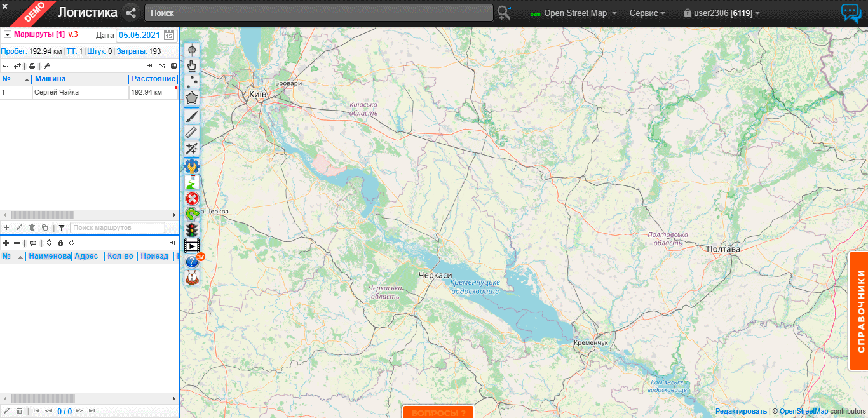Click the film playback icon
The height and width of the screenshot is (418, 868).
pyautogui.click(x=191, y=246)
